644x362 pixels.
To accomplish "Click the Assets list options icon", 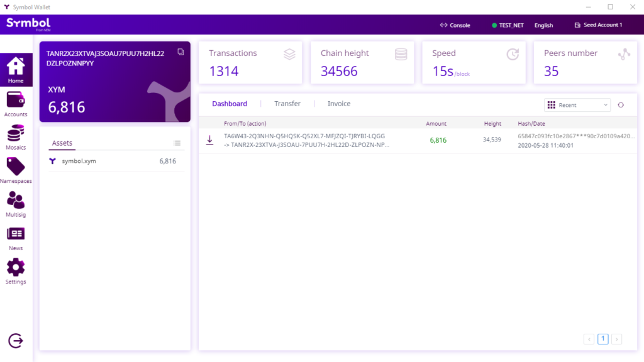I will 177,143.
